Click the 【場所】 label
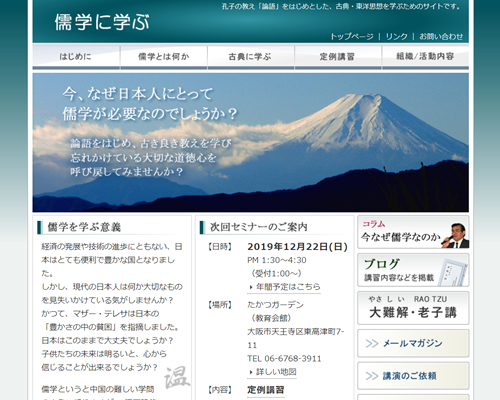500x400 pixels. pyautogui.click(x=220, y=305)
